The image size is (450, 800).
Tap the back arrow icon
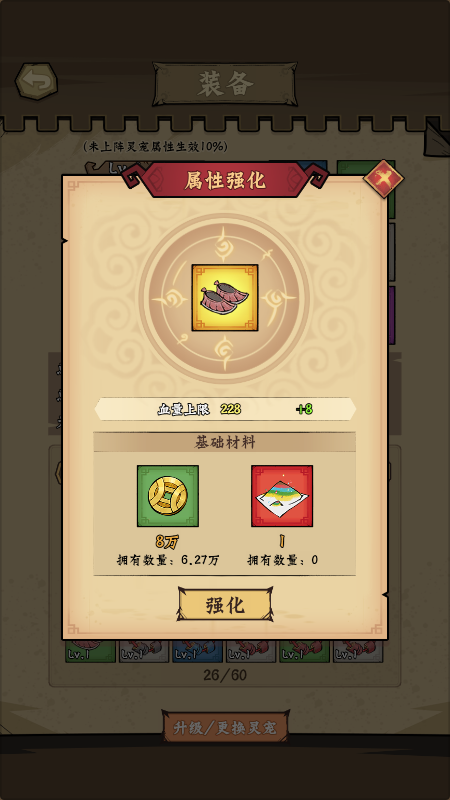[x=36, y=81]
